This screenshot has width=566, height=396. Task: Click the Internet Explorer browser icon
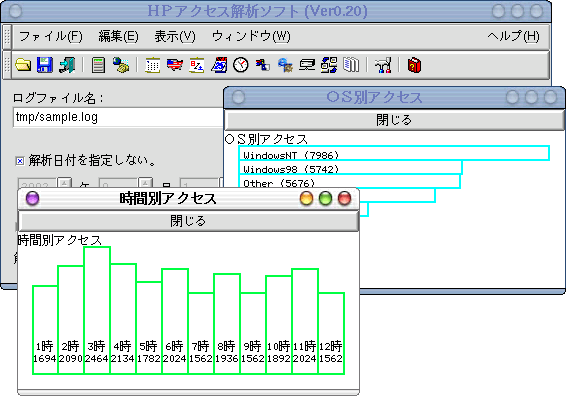click(285, 65)
